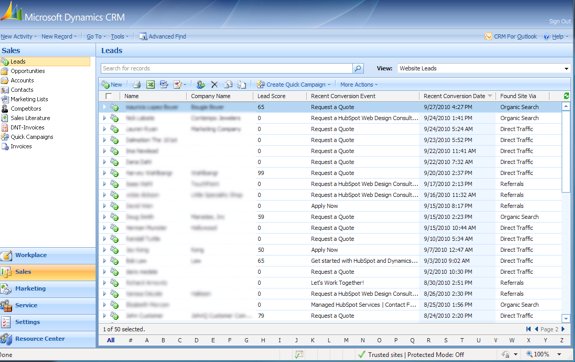The height and width of the screenshot is (362, 575).
Task: Click the search magnifier button
Action: [358, 68]
